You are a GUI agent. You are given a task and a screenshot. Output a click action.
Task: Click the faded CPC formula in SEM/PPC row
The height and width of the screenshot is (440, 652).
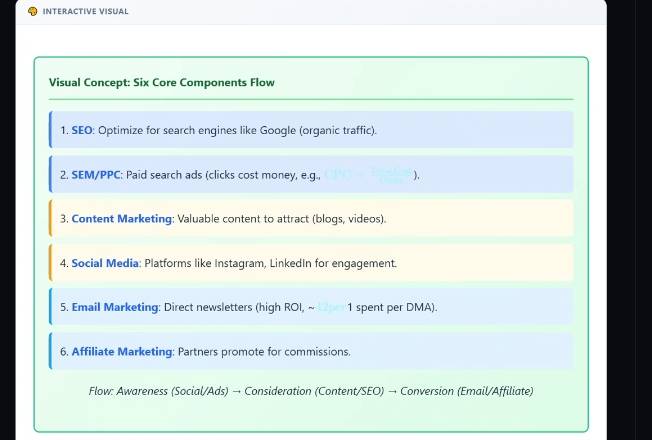(368, 175)
